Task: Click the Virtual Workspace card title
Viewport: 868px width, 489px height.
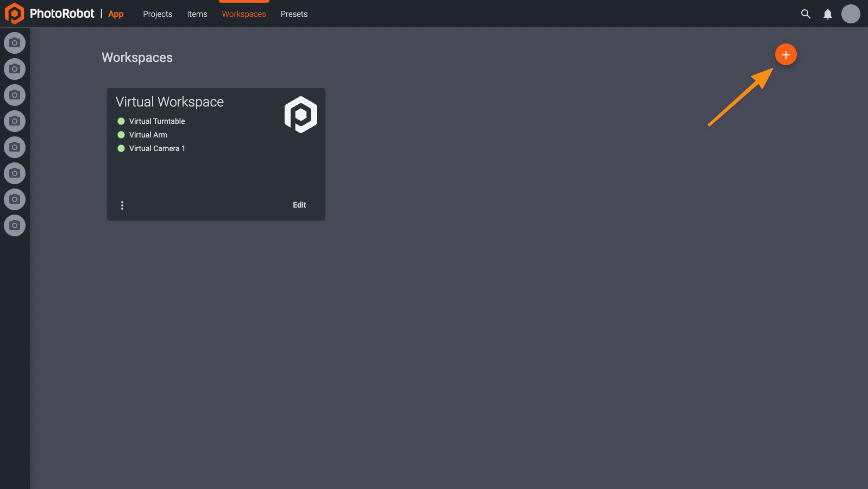Action: [x=169, y=102]
